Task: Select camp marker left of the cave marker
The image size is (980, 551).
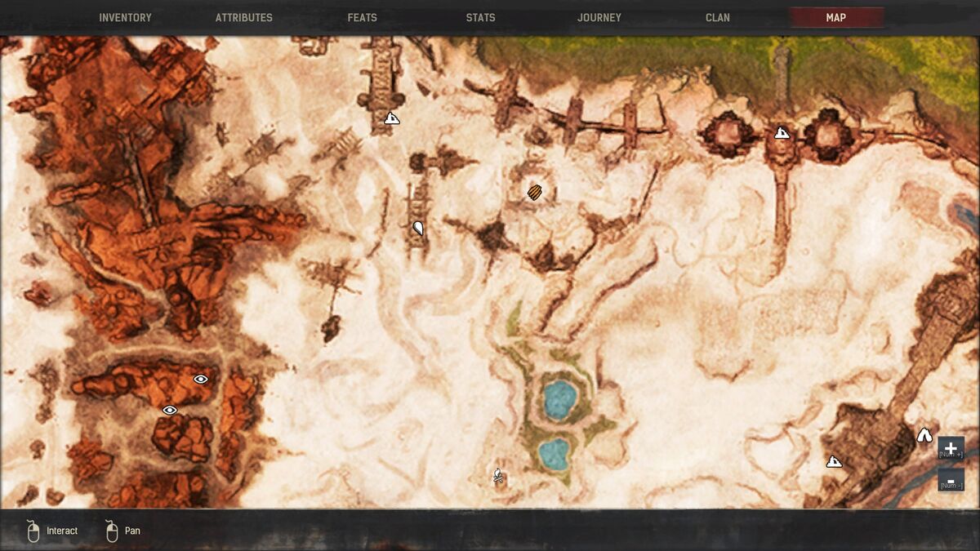Action: click(x=834, y=461)
